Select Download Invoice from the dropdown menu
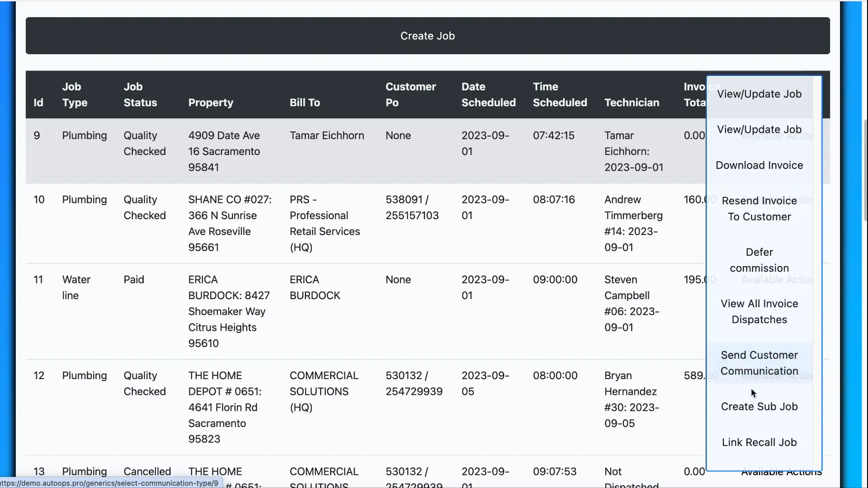Viewport: 868px width, 488px height. click(x=759, y=165)
